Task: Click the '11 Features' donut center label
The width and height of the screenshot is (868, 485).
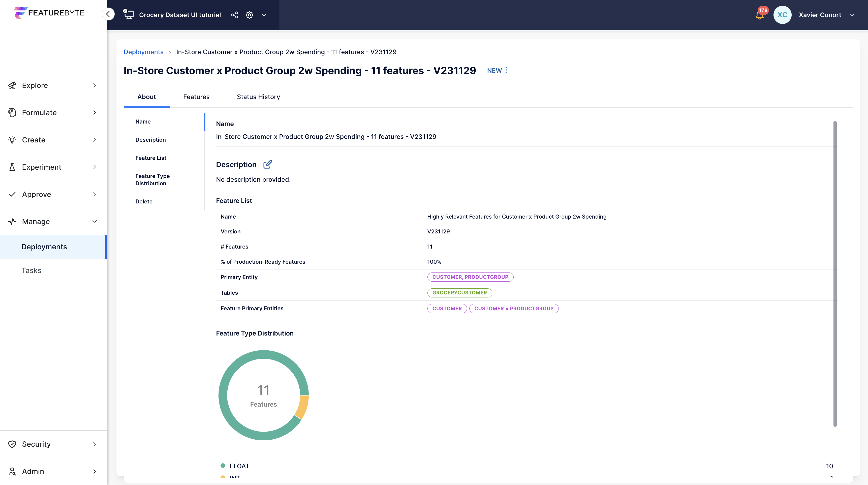Action: [264, 396]
